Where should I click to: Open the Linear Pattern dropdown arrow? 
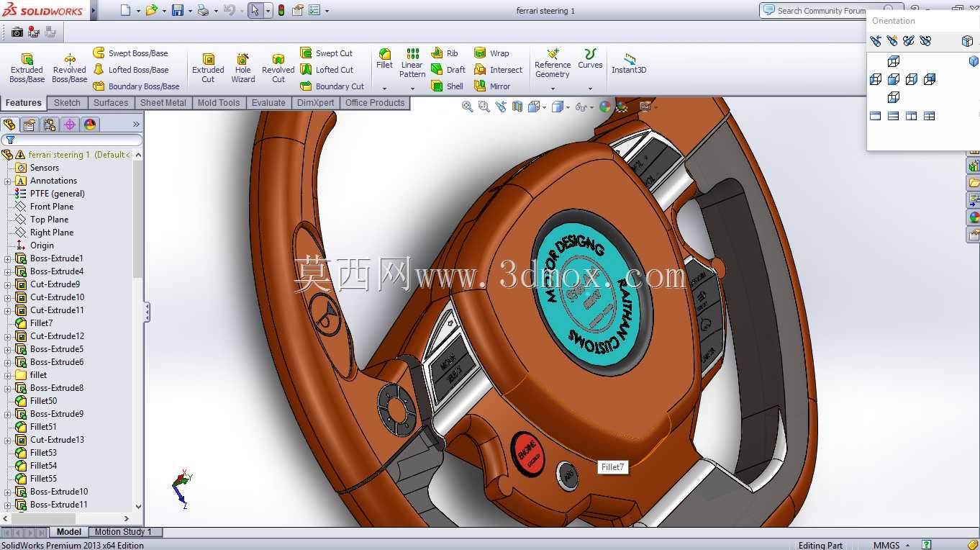tap(412, 89)
